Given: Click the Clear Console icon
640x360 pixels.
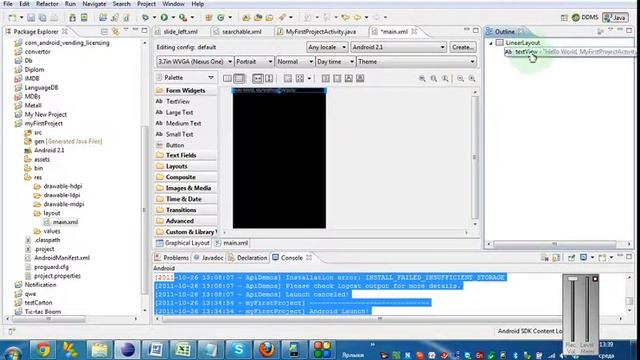Looking at the screenshot, I should pyautogui.click(x=544, y=258).
